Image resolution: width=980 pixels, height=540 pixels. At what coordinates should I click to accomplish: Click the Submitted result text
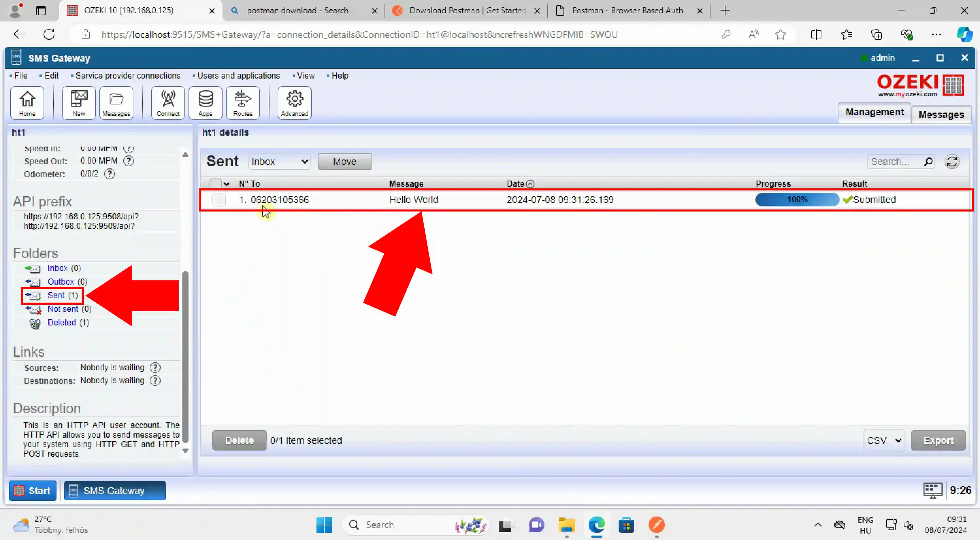click(x=874, y=200)
